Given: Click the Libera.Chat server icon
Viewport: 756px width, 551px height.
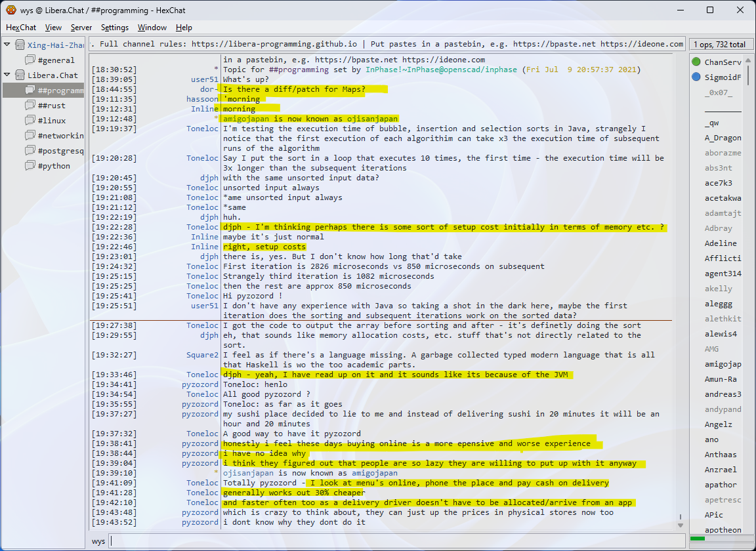Looking at the screenshot, I should click(x=19, y=75).
